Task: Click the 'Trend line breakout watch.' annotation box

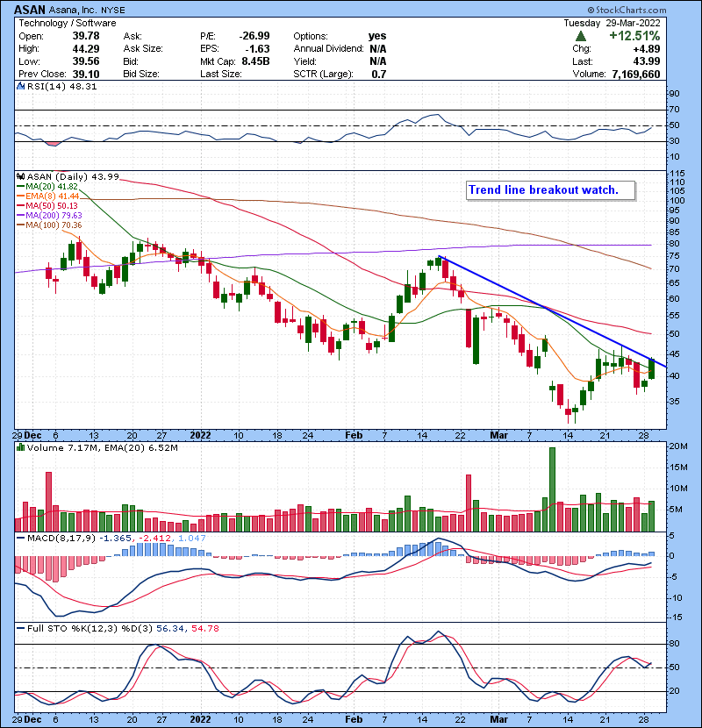Action: pos(550,190)
